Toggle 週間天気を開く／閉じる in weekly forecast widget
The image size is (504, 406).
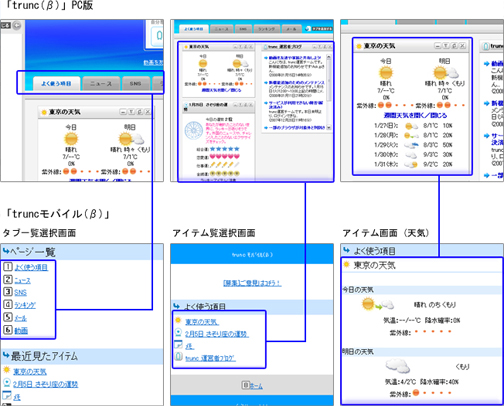(415, 115)
